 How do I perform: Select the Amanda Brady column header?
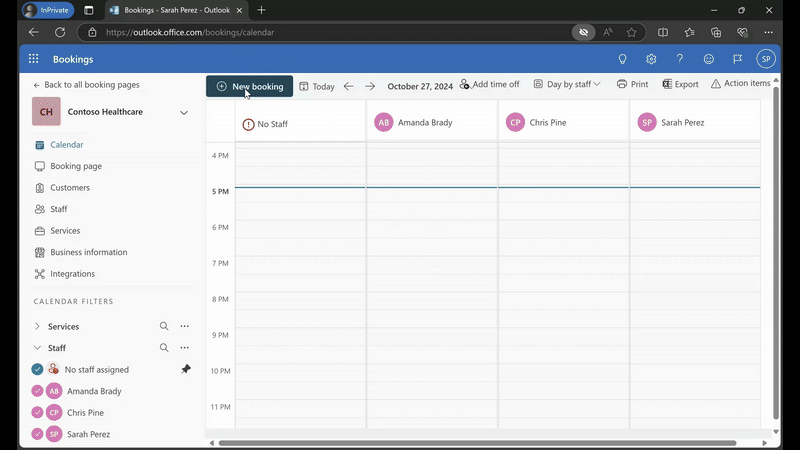tap(432, 122)
